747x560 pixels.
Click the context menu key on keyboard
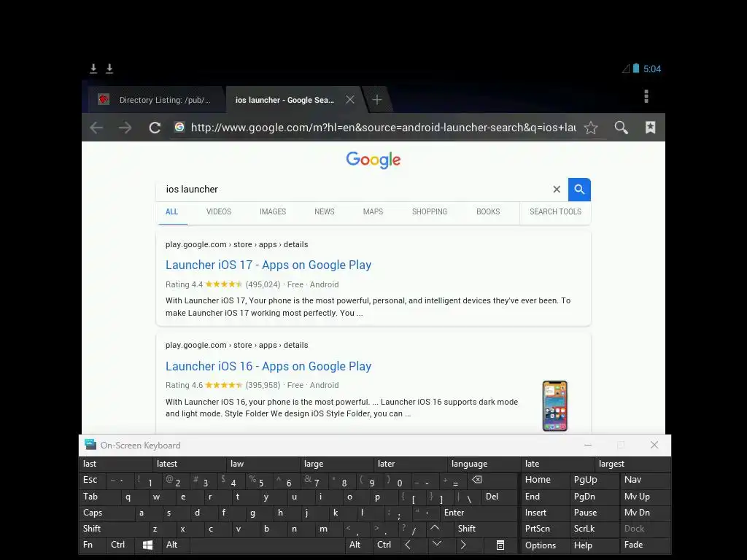(500, 545)
